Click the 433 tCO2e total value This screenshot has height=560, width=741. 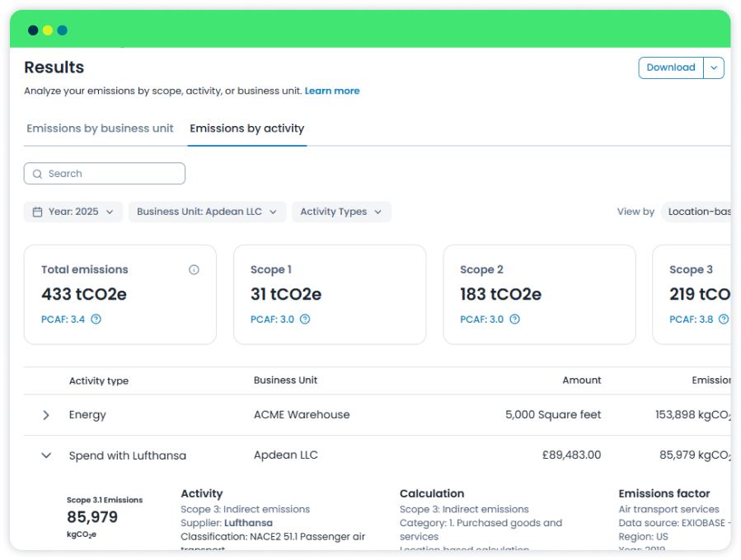tap(83, 294)
